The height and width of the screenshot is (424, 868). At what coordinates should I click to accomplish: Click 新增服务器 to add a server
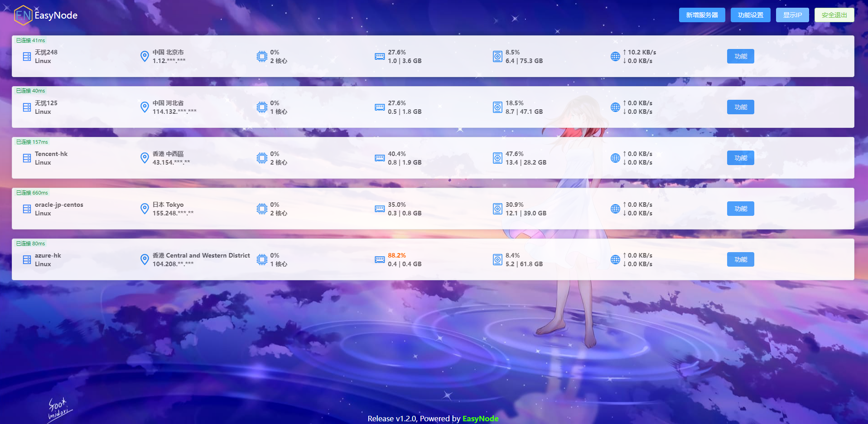(702, 15)
